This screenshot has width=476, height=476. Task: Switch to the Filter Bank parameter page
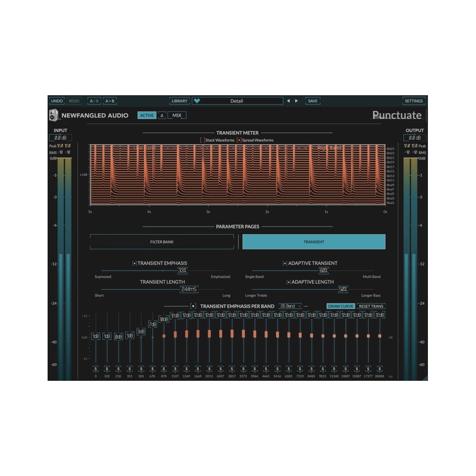click(162, 242)
